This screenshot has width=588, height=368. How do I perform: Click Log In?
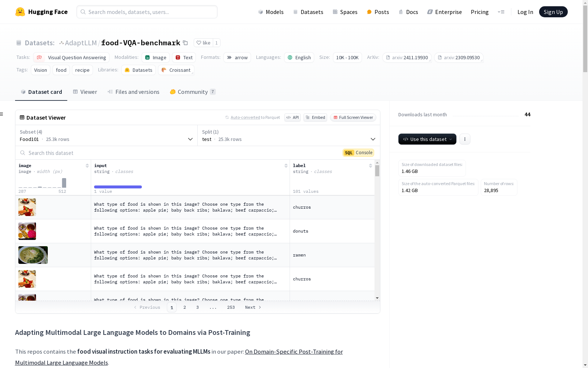tap(525, 12)
